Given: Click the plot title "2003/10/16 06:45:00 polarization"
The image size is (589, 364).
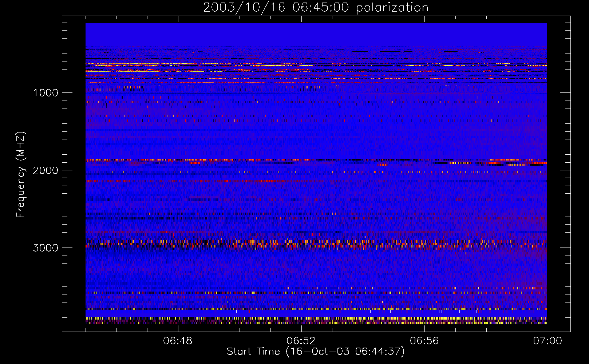Looking at the screenshot, I should [316, 8].
